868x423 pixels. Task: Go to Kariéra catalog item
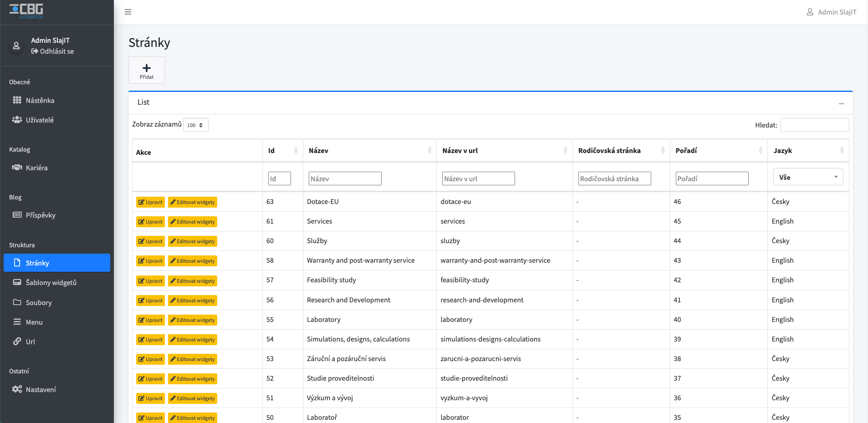pos(36,168)
